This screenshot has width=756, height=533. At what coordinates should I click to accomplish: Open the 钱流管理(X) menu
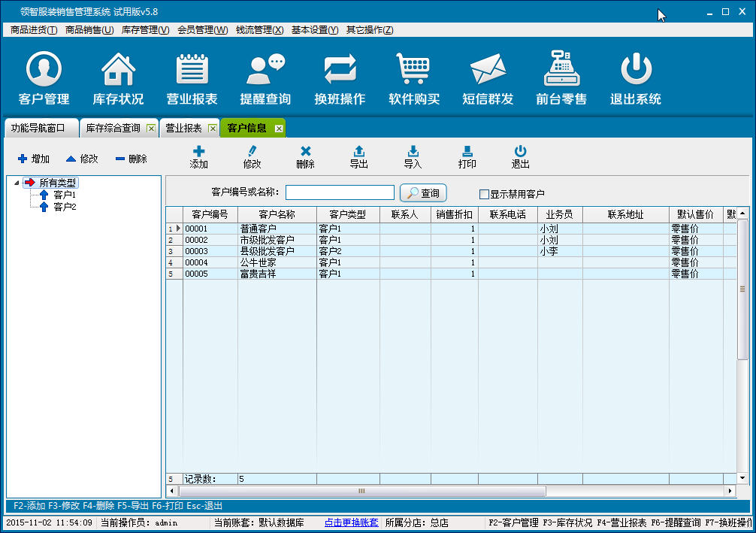(x=259, y=30)
